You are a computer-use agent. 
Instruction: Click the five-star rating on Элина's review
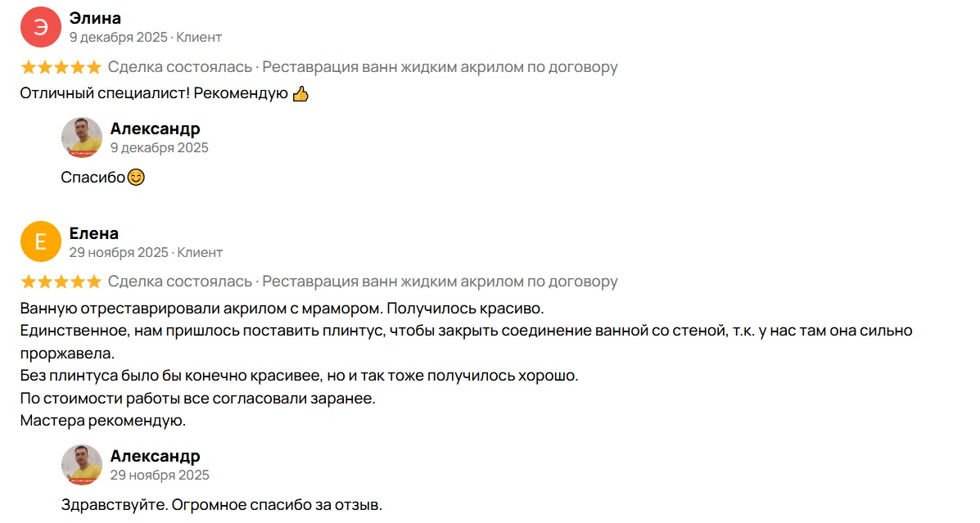[61, 67]
